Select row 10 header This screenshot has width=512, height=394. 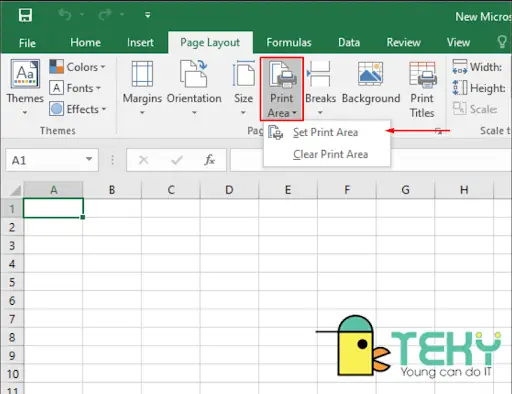[12, 374]
